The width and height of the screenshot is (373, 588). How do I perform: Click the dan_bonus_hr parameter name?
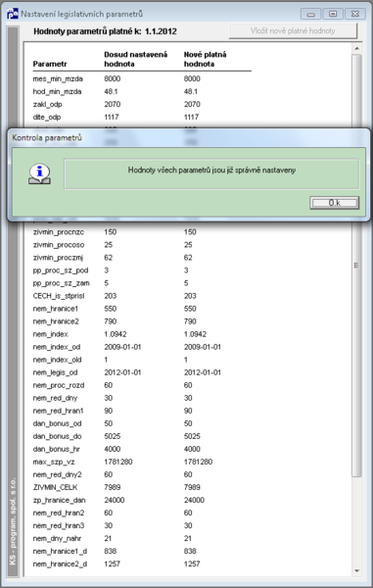coord(56,449)
